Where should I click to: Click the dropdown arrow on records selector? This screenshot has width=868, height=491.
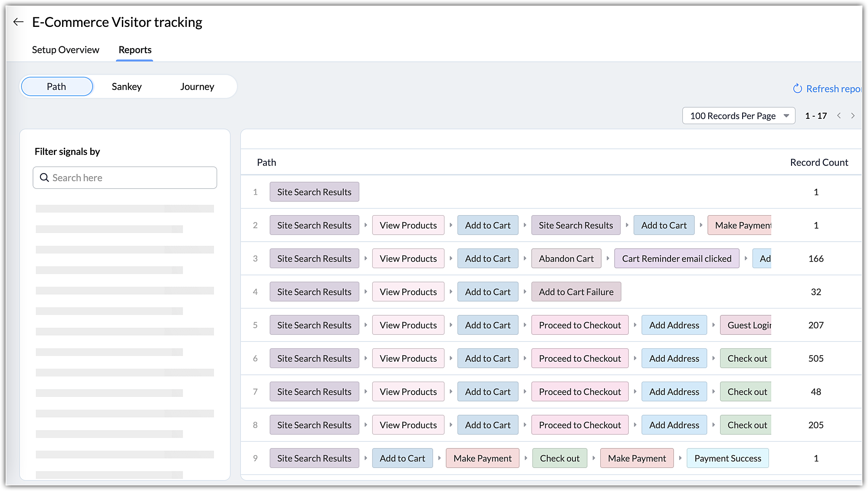coord(788,116)
